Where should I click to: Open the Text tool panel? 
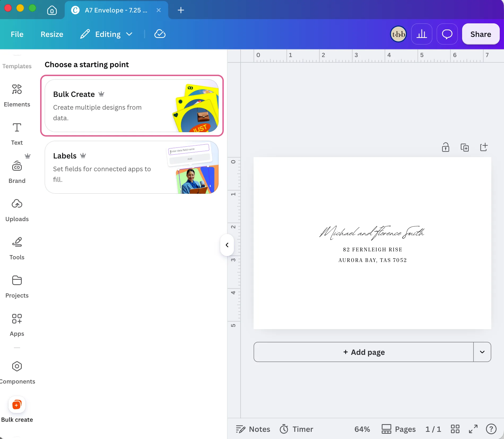pyautogui.click(x=17, y=134)
